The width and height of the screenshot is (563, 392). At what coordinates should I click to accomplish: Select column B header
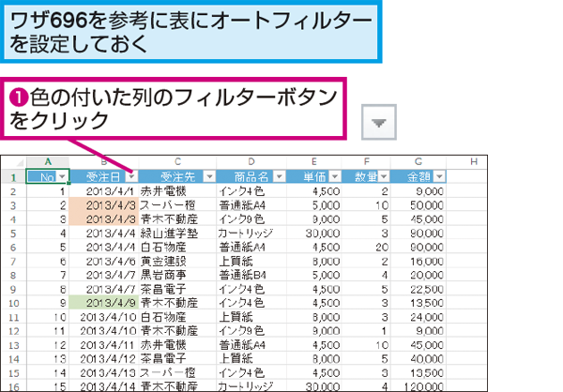click(104, 162)
